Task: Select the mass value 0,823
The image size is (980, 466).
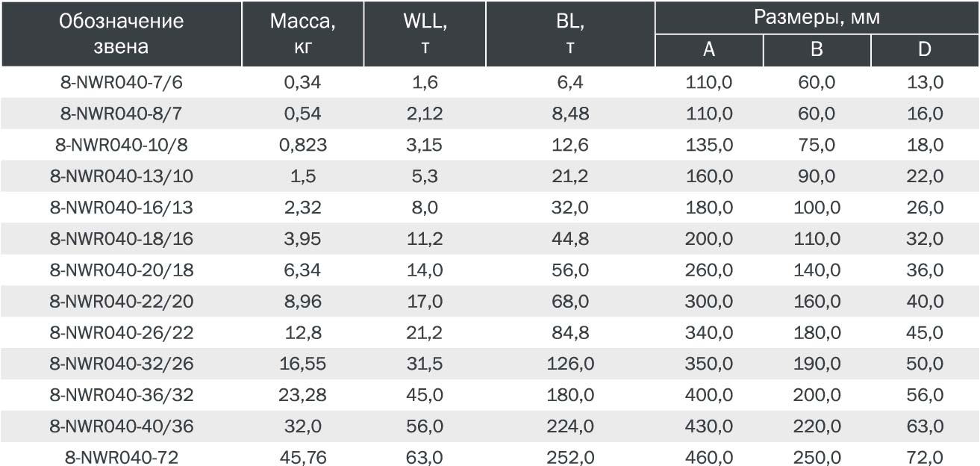Action: pyautogui.click(x=303, y=145)
